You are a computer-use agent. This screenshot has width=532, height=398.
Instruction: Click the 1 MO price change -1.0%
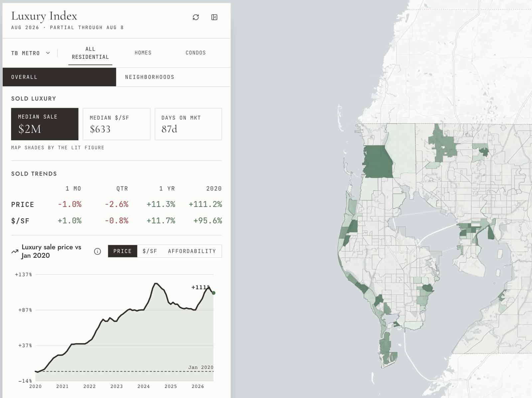69,204
